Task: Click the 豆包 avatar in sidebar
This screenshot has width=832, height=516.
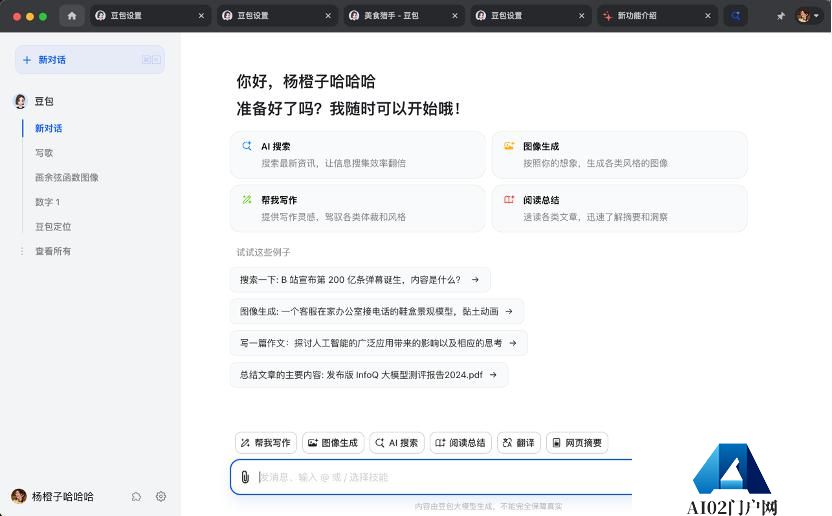Action: [x=20, y=101]
